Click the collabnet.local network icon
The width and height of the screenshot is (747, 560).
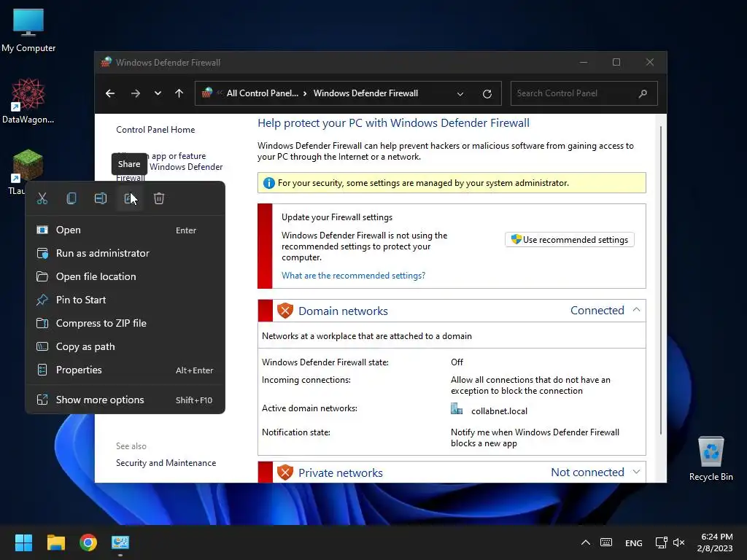[x=457, y=409]
